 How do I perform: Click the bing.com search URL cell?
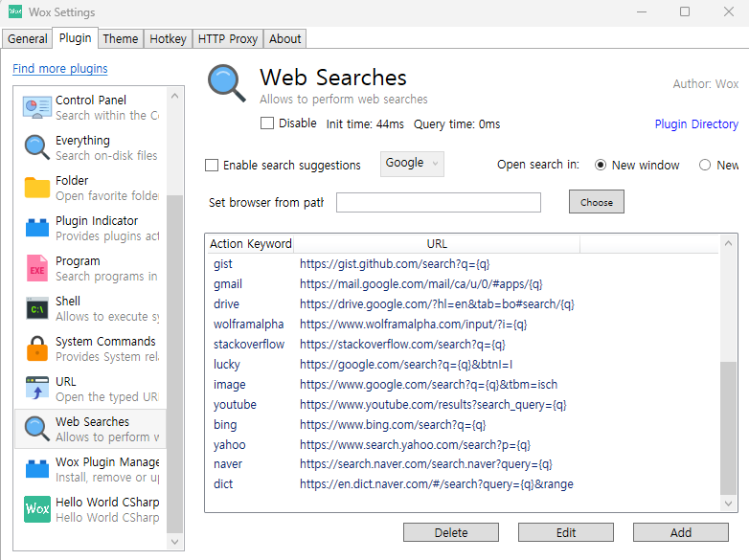point(393,424)
